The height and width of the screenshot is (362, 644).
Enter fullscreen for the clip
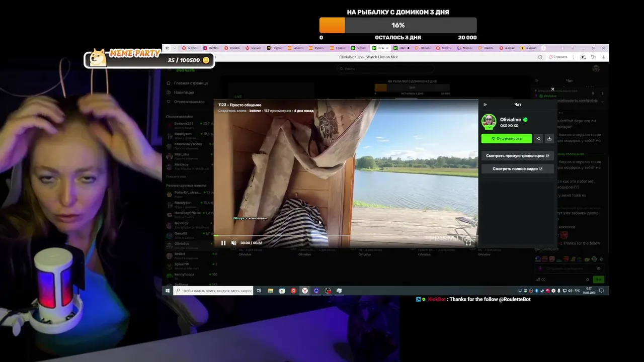468,243
